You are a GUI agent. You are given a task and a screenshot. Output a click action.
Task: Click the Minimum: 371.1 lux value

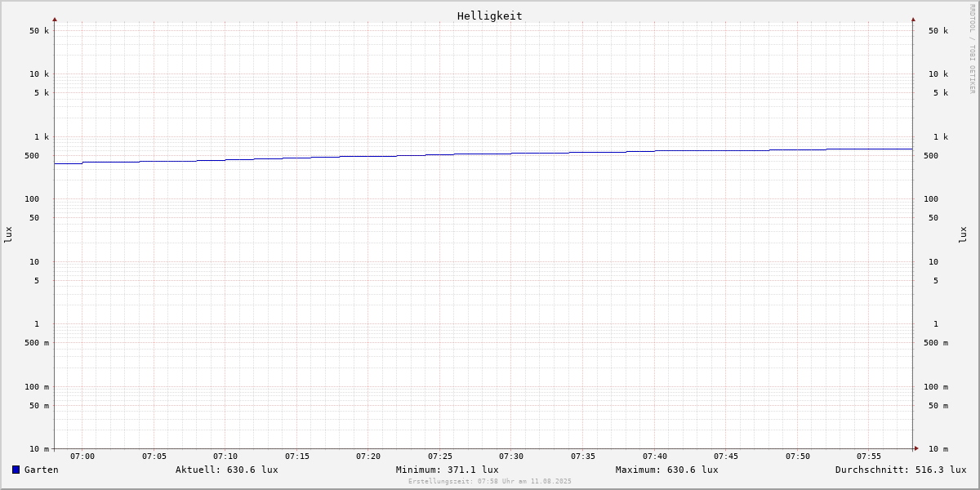(x=448, y=470)
